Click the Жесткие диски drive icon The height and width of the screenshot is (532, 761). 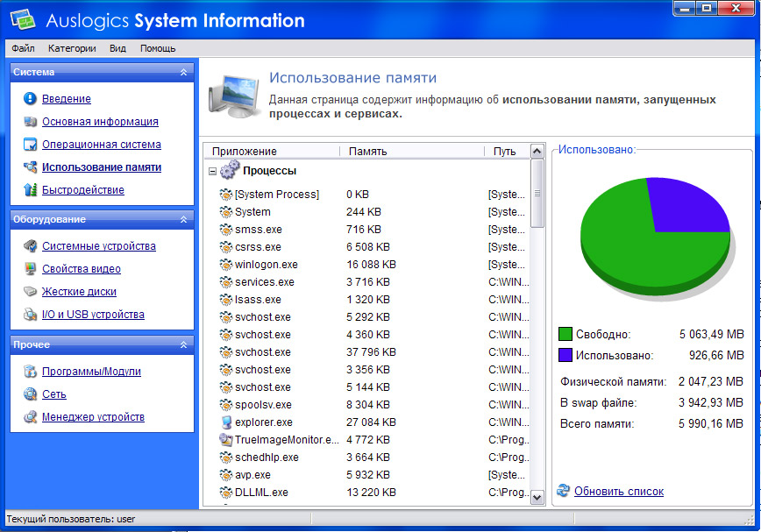[x=30, y=292]
